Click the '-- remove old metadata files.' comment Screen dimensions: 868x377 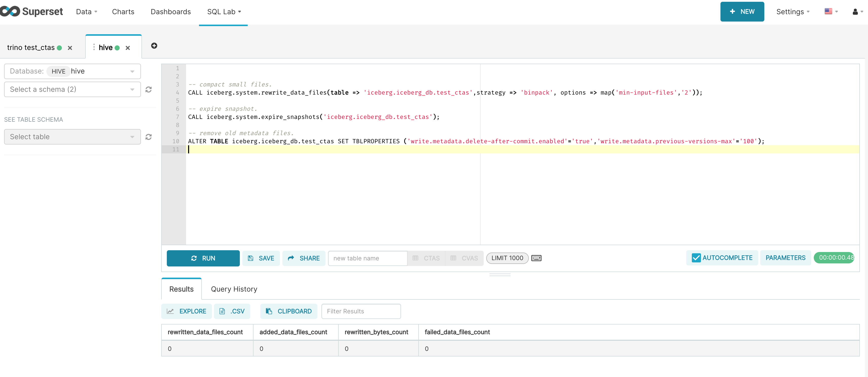point(241,133)
